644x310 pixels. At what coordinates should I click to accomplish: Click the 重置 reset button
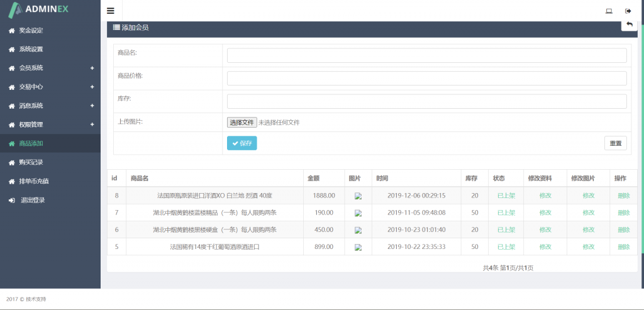616,143
